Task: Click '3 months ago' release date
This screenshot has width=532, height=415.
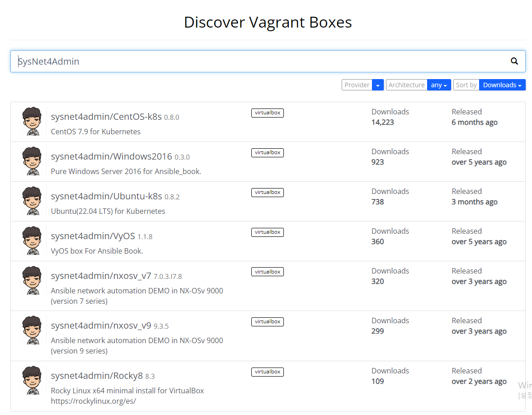Action: tap(474, 202)
